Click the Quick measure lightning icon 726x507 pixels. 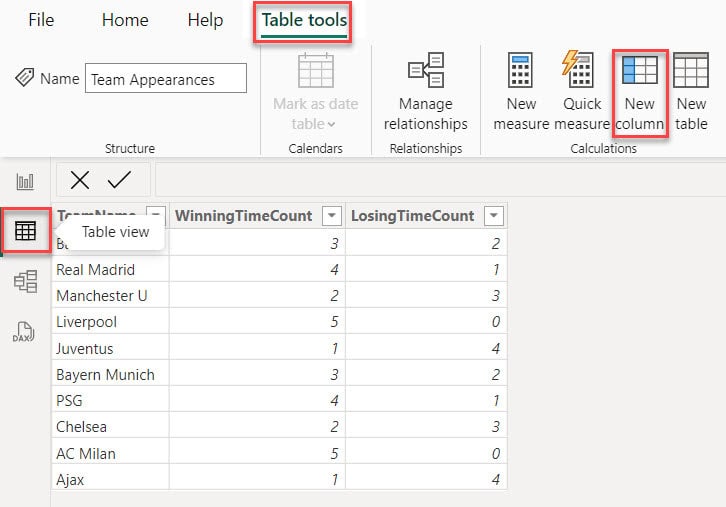(578, 69)
